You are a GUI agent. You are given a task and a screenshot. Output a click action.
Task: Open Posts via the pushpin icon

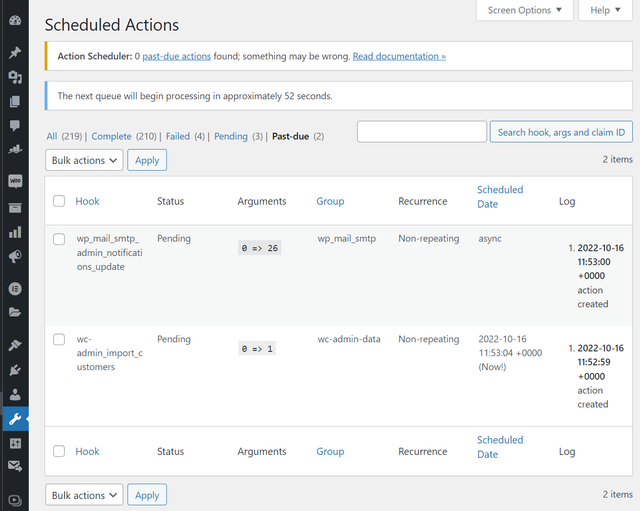15,52
